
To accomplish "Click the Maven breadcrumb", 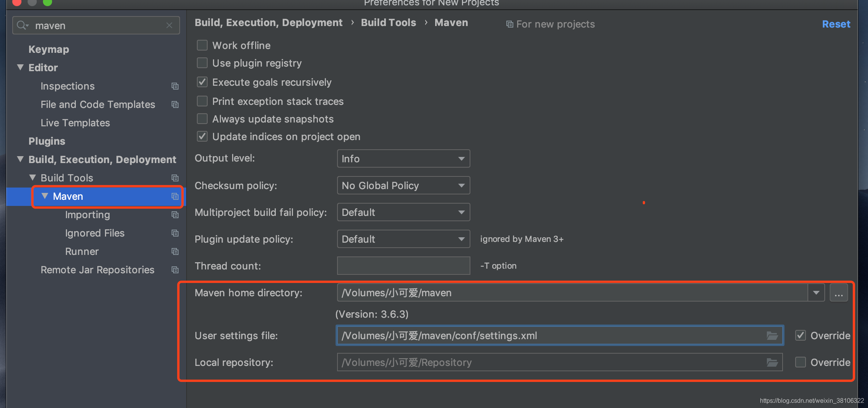I will pyautogui.click(x=451, y=23).
